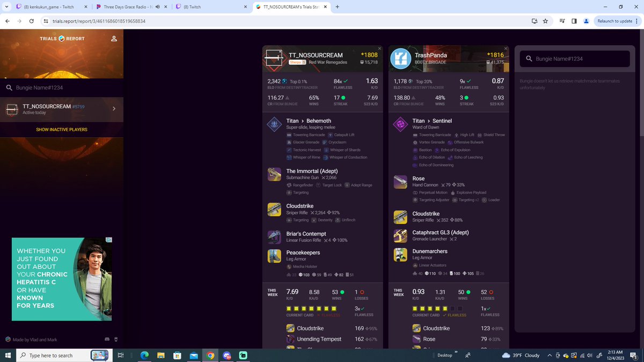Open the weather widget showing 39°F Cloudy
This screenshot has height=362, width=644.
coord(521,355)
